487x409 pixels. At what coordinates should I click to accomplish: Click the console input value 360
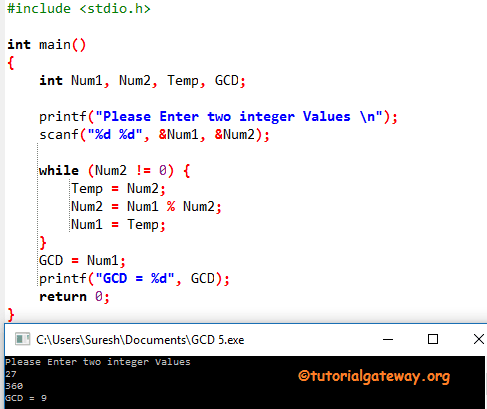[14, 386]
